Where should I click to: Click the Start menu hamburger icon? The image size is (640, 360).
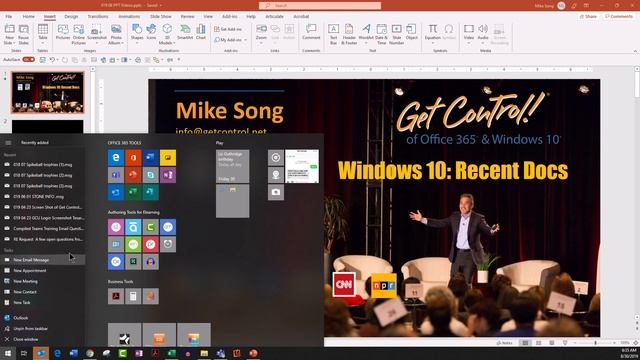(x=8, y=142)
